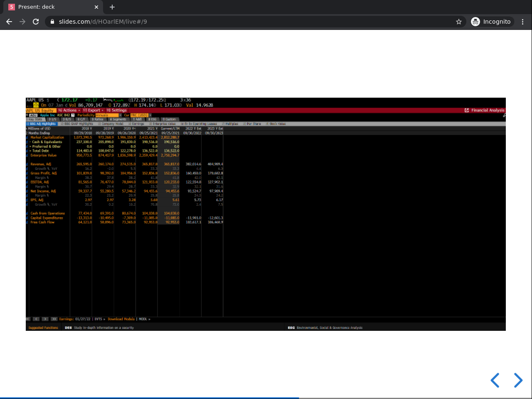Go back to the previous page in Chrome

[x=9, y=22]
